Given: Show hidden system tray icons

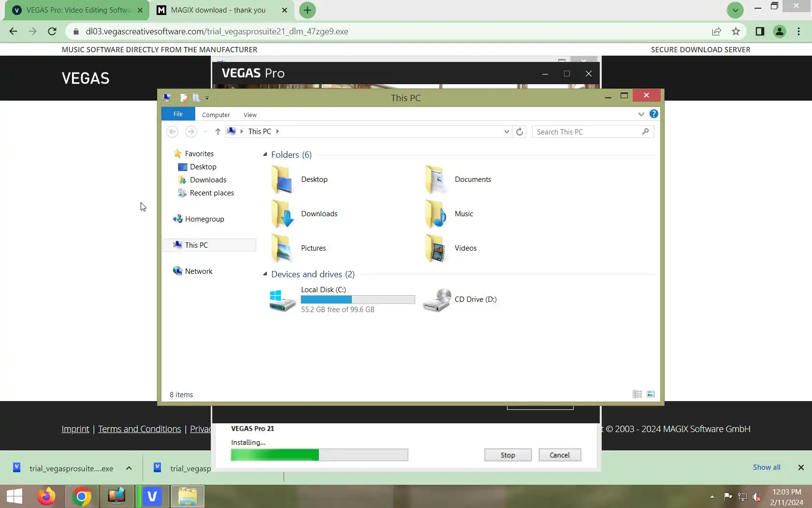Looking at the screenshot, I should [x=712, y=497].
